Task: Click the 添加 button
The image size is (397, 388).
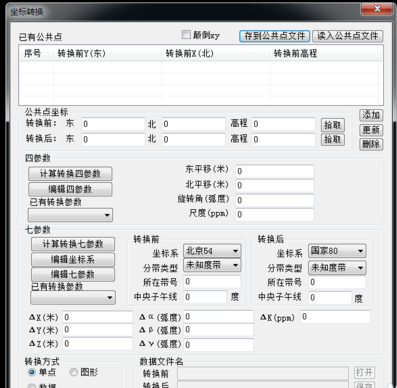Action: [x=371, y=115]
